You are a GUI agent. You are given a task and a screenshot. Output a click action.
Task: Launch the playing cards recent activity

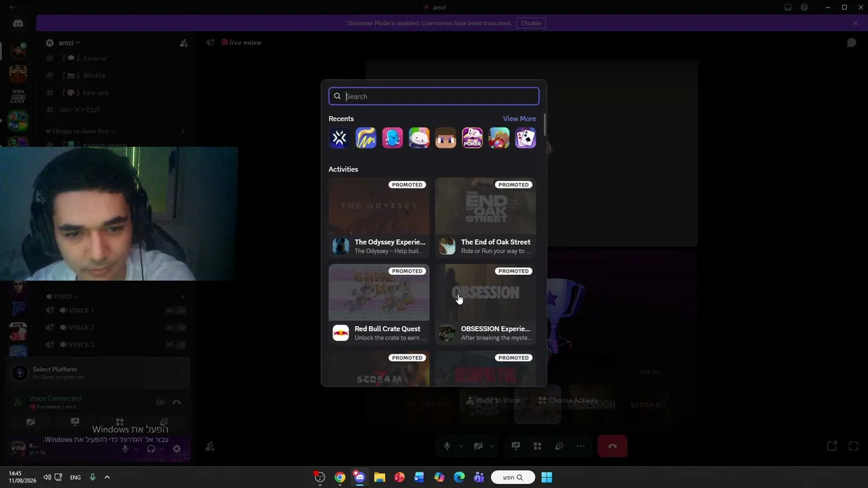click(x=526, y=138)
